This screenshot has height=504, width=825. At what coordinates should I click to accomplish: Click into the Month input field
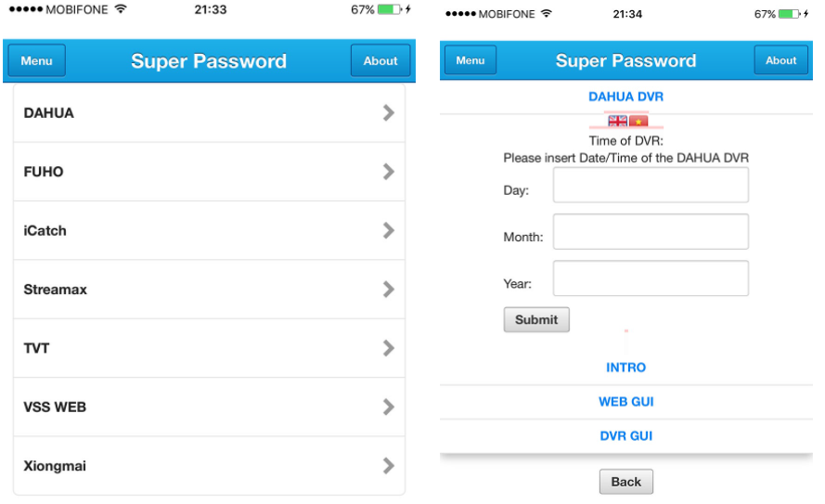pos(651,232)
